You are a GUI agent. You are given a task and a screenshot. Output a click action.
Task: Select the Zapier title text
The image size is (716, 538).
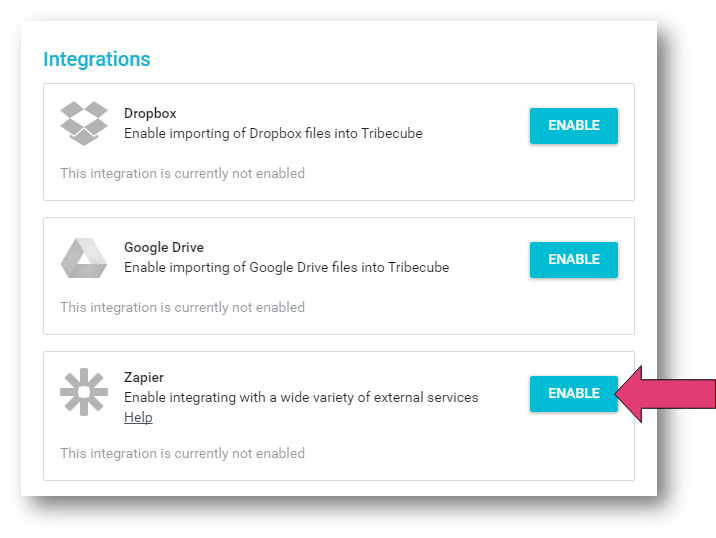click(144, 377)
